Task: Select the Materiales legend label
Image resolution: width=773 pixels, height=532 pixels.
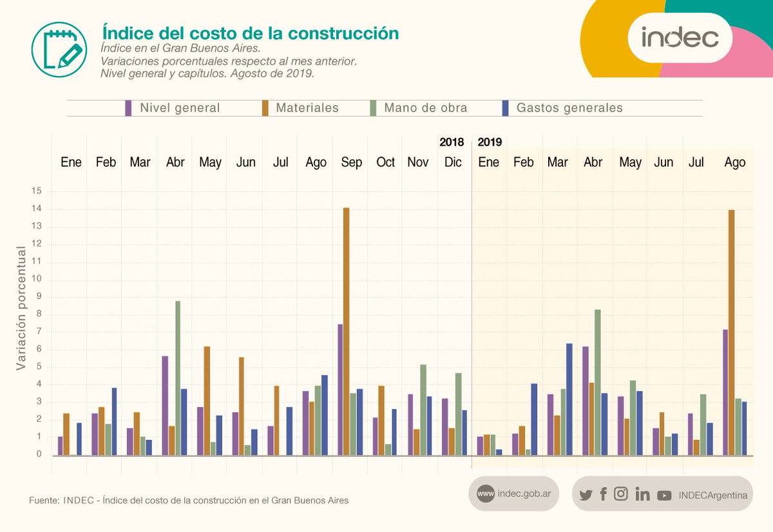Action: pyautogui.click(x=307, y=108)
